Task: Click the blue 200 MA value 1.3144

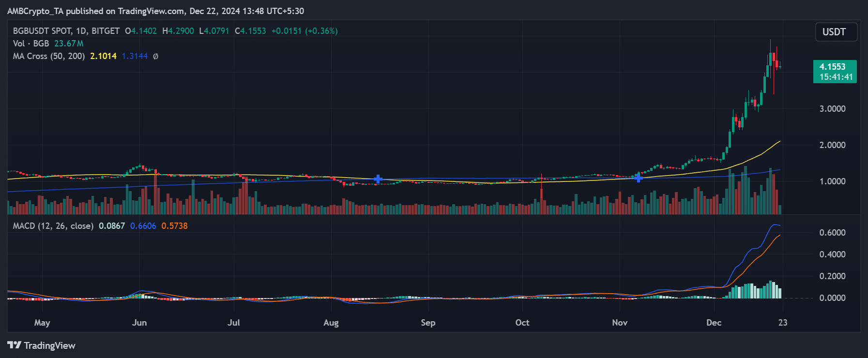Action: [x=134, y=56]
